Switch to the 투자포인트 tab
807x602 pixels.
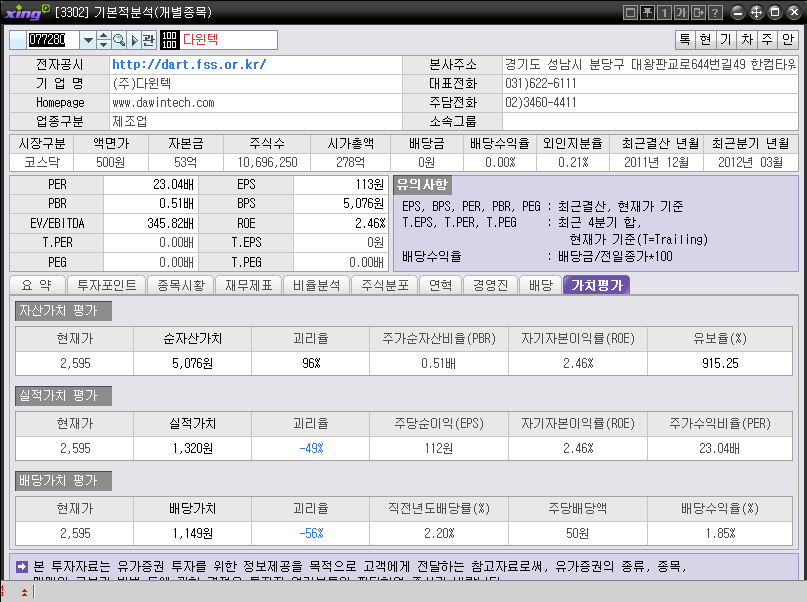click(x=107, y=285)
